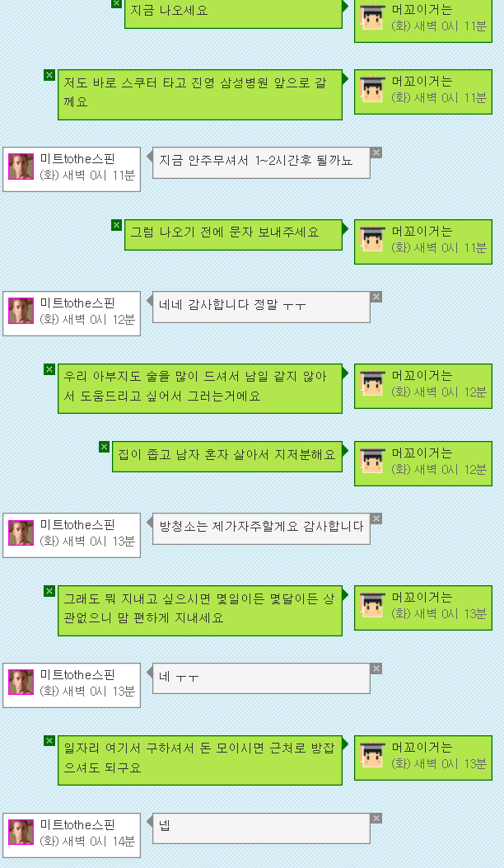Click the 머꼬이거는 avatar at the 0시 12분 '우리 아버지도' message

(x=372, y=383)
